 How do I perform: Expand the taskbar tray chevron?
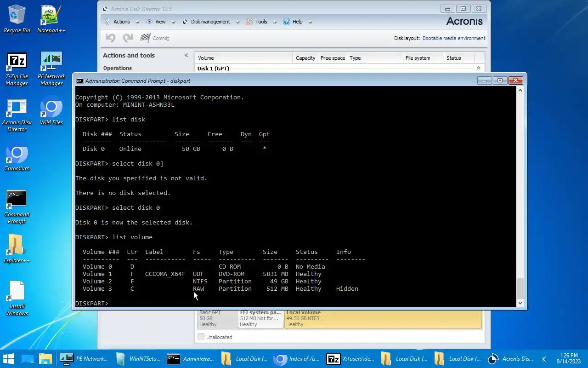(543, 359)
